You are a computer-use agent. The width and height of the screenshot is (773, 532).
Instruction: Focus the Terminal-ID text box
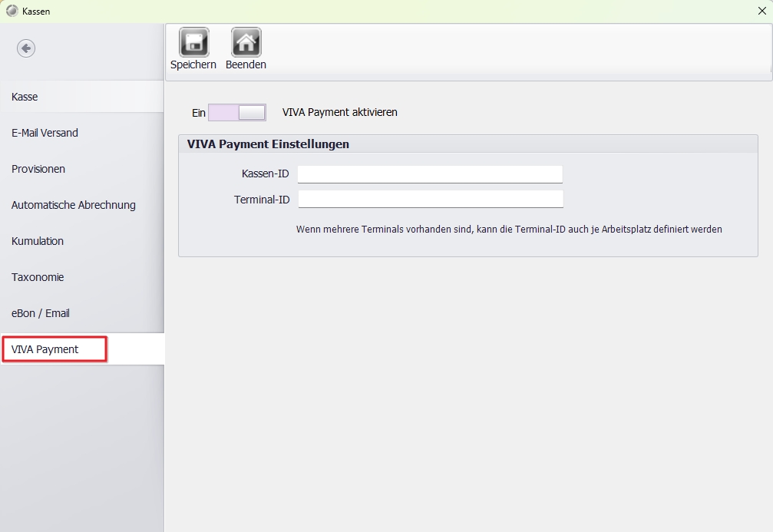[430, 200]
